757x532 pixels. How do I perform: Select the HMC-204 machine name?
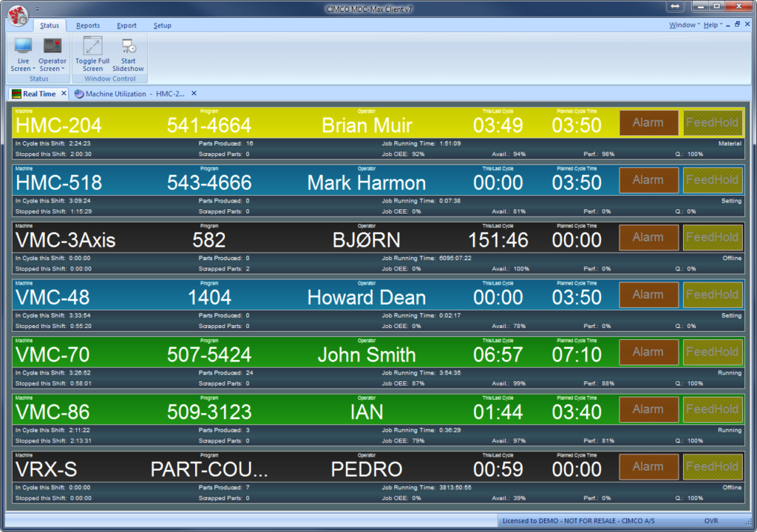(x=58, y=126)
